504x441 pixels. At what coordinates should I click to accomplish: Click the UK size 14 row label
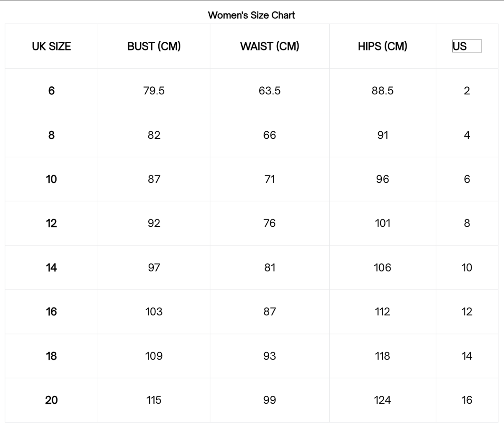(51, 267)
